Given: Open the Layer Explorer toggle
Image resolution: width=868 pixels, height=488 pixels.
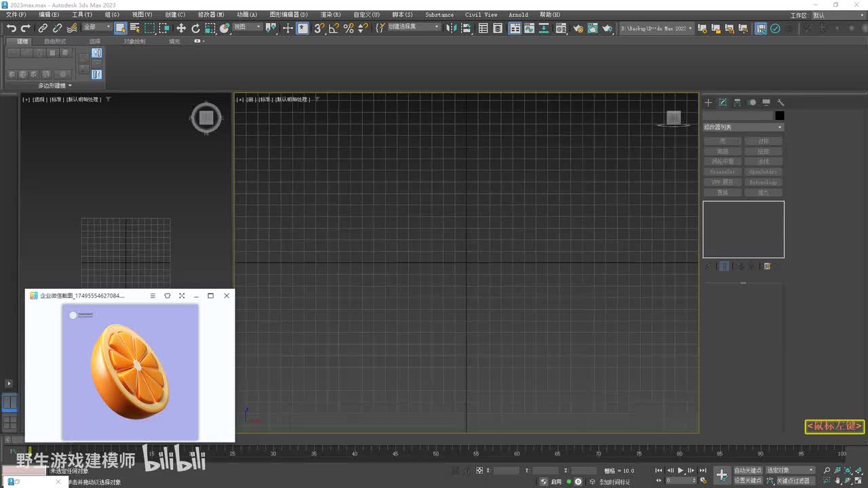Looking at the screenshot, I should coord(498,28).
